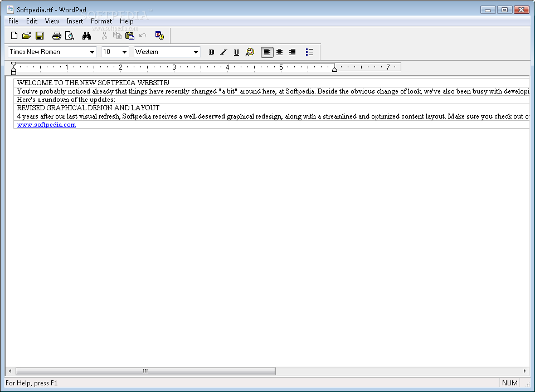The height and width of the screenshot is (392, 535).
Task: Open the View menu
Action: (x=52, y=21)
